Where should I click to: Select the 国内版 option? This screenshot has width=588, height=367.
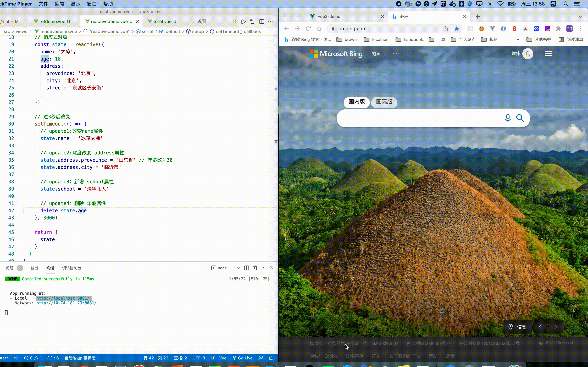(x=356, y=102)
